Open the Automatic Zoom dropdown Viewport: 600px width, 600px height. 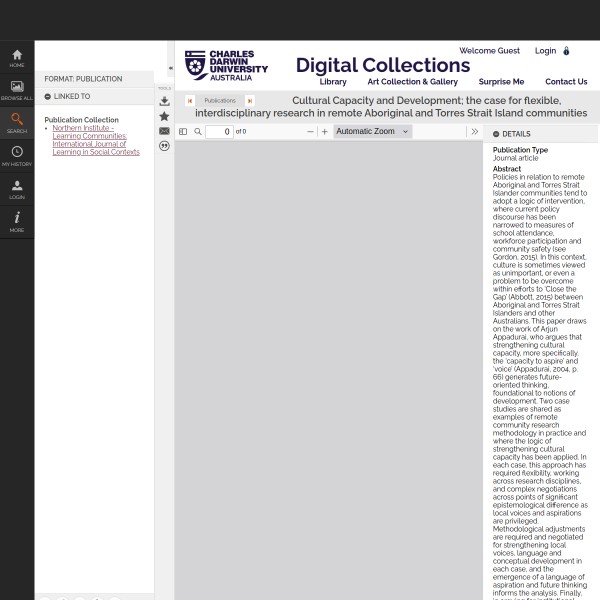[x=372, y=131]
